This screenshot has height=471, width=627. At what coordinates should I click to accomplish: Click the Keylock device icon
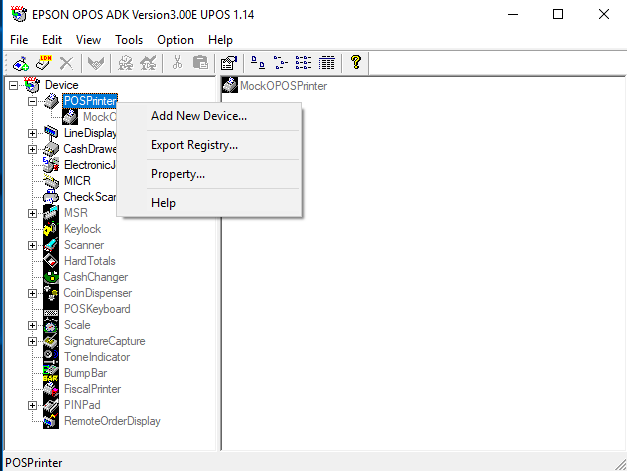(51, 229)
